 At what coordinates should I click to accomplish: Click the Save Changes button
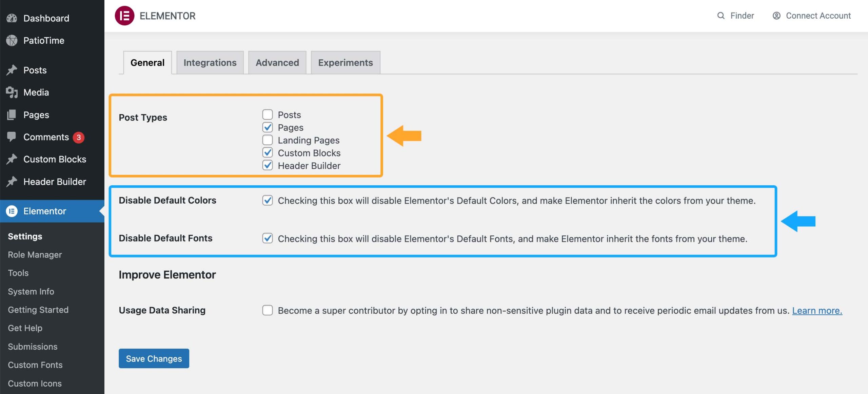tap(154, 358)
